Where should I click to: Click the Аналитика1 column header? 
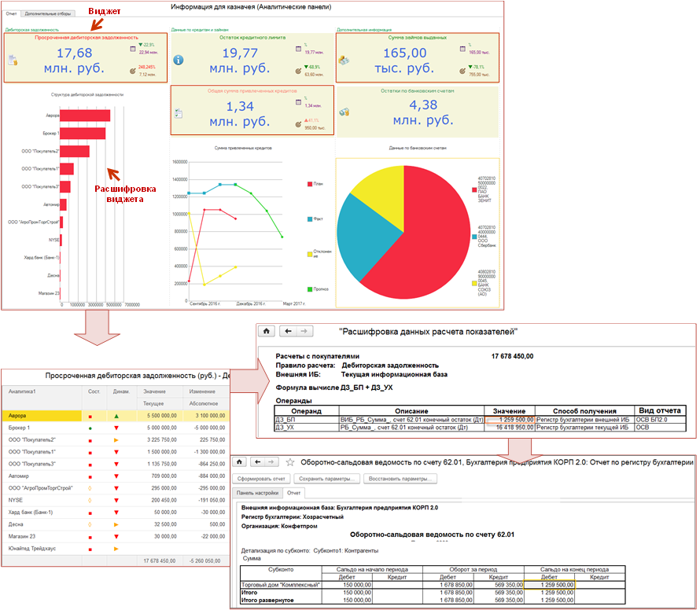click(24, 391)
